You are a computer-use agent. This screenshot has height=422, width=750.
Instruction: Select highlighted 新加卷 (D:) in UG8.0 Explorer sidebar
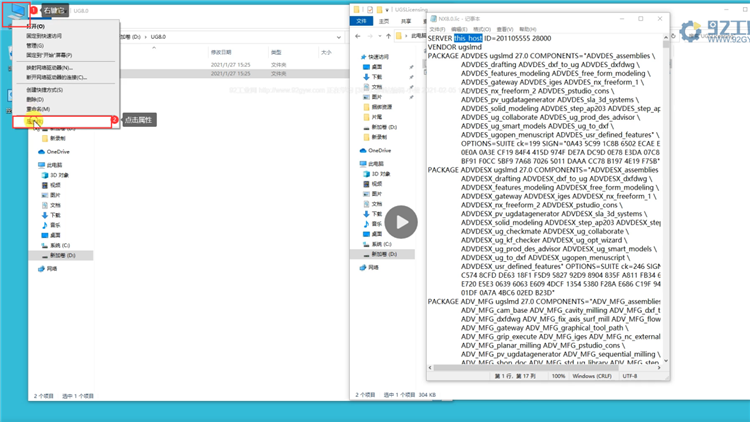(61, 255)
